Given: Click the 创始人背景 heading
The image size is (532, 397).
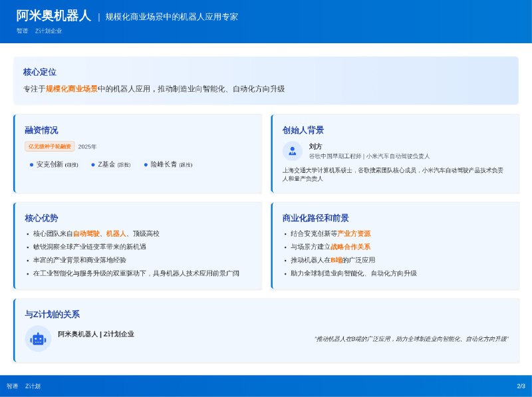Looking at the screenshot, I should pos(303,130).
